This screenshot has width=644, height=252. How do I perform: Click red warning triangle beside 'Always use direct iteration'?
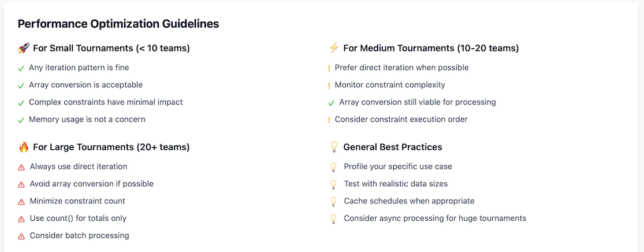point(21,167)
